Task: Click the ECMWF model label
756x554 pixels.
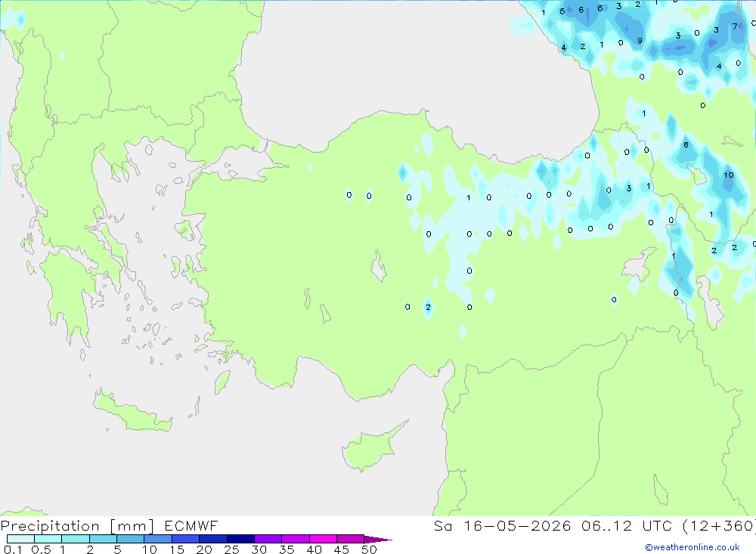Action: (191, 525)
